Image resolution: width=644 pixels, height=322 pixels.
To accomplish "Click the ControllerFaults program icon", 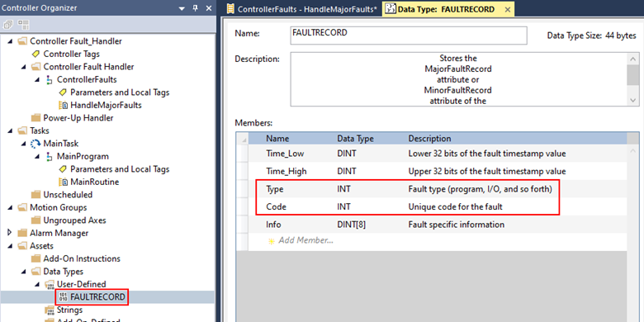I will [x=50, y=80].
